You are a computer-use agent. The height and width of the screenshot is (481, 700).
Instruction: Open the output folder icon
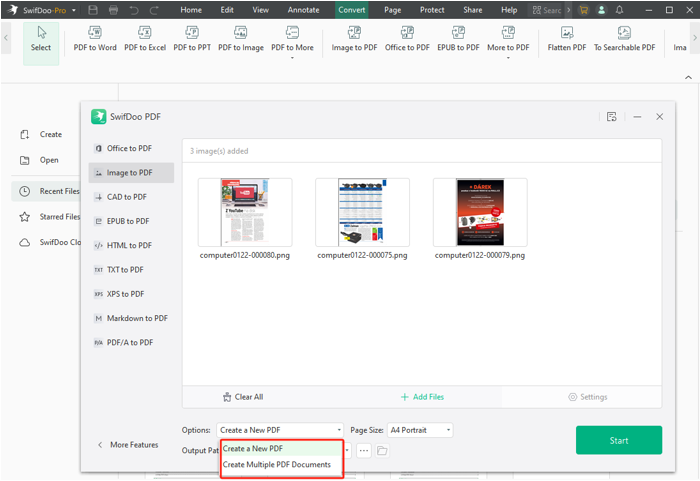tap(382, 451)
